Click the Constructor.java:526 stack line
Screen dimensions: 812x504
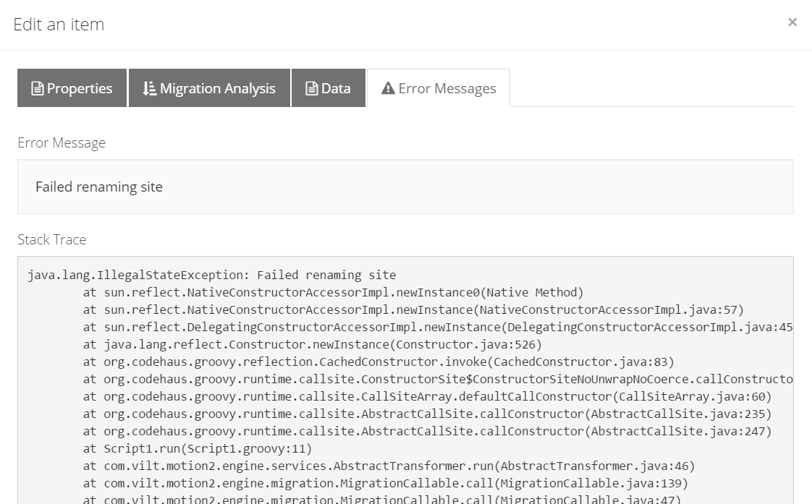pos(312,345)
